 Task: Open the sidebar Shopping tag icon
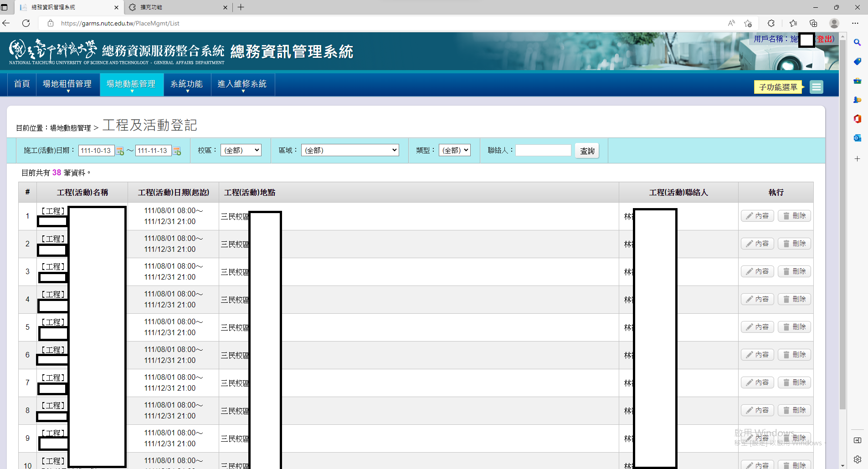pos(857,61)
